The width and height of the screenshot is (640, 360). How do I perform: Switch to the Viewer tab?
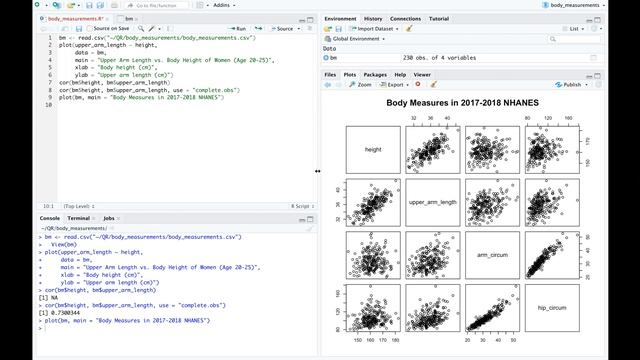422,75
